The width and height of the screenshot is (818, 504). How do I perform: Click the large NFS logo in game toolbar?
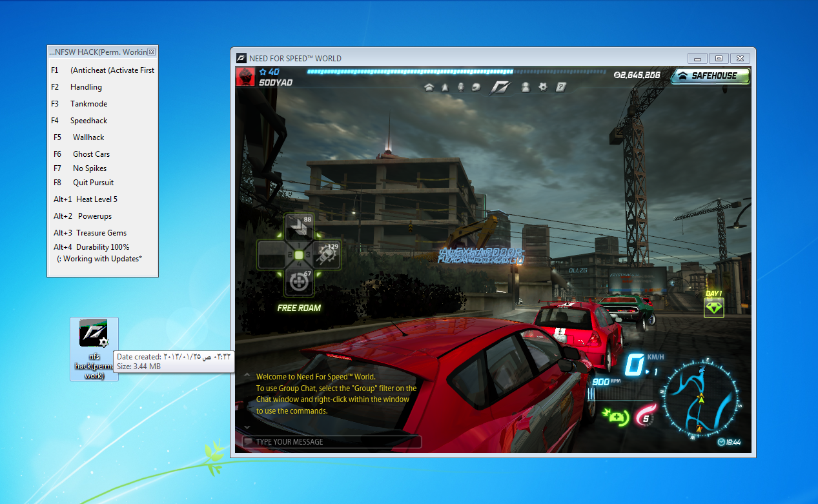(x=502, y=86)
